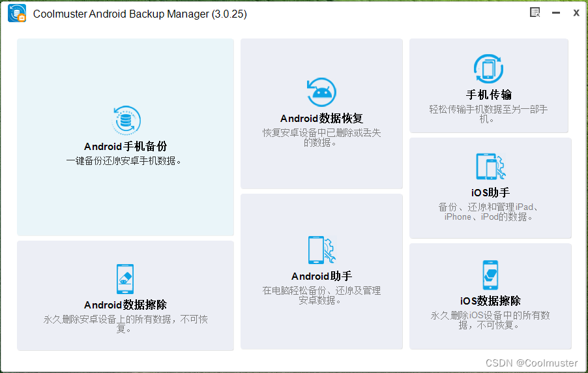This screenshot has width=588, height=373.
Task: Click description 永久删除iOS设备中的所有数据，不可恢复。
Action: (490, 320)
